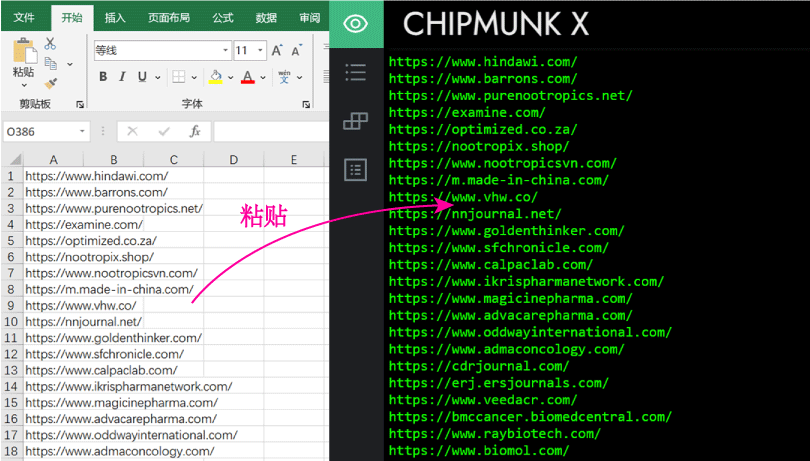Select column header B
The height and width of the screenshot is (461, 810).
[114, 159]
